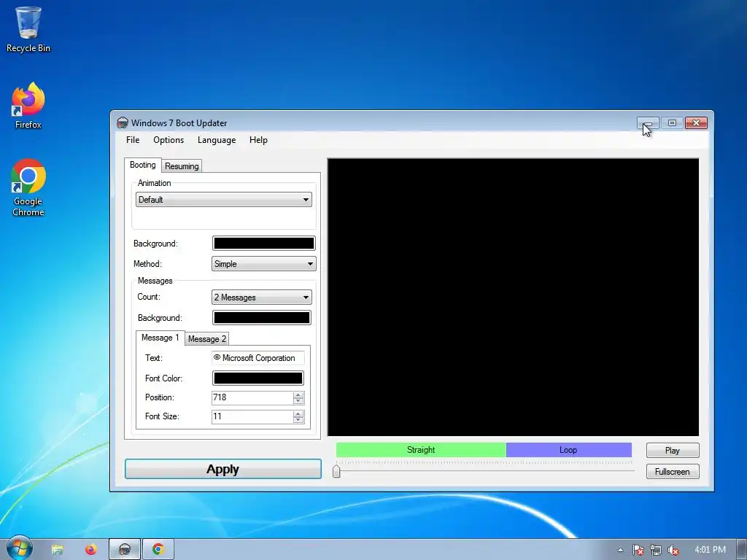The height and width of the screenshot is (560, 747).
Task: Click the blue Loop segment
Action: 569,450
